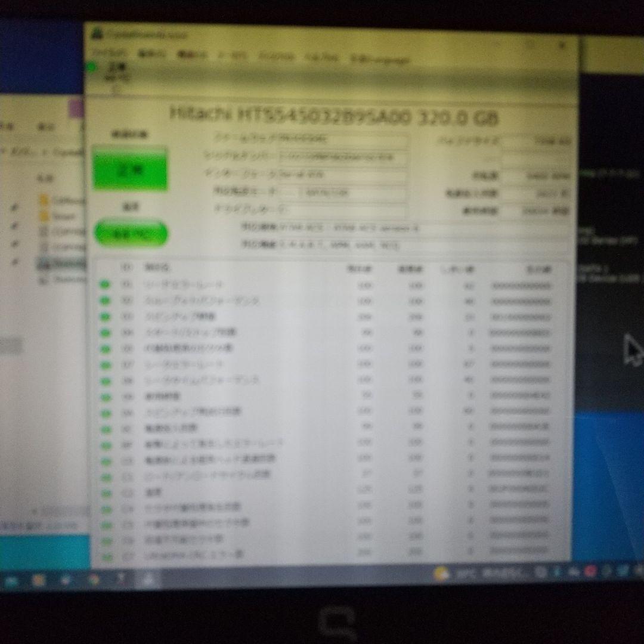Click the drive letter value field
644x644 pixels.
[x=342, y=209]
